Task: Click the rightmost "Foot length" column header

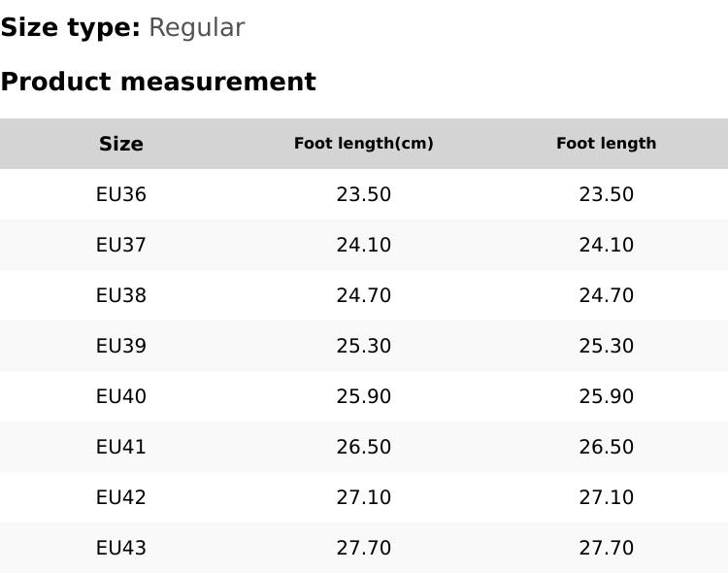Action: [607, 144]
